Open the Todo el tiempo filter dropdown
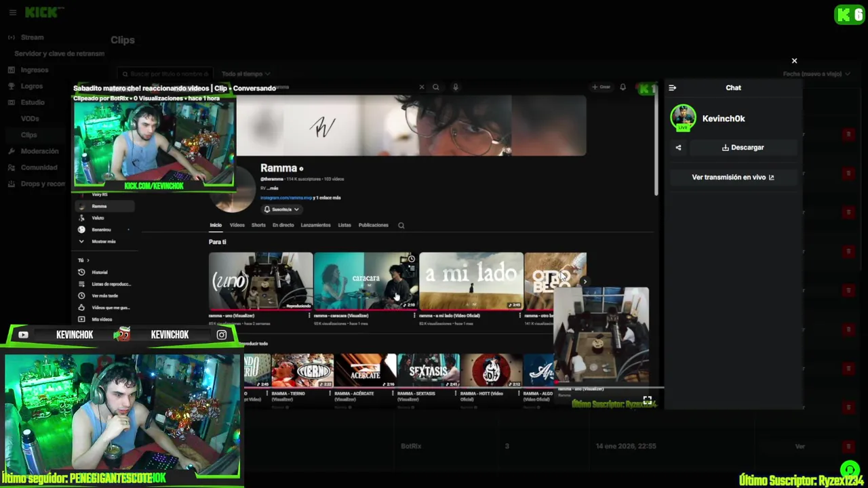Screen dimensions: 868x488 [245, 74]
